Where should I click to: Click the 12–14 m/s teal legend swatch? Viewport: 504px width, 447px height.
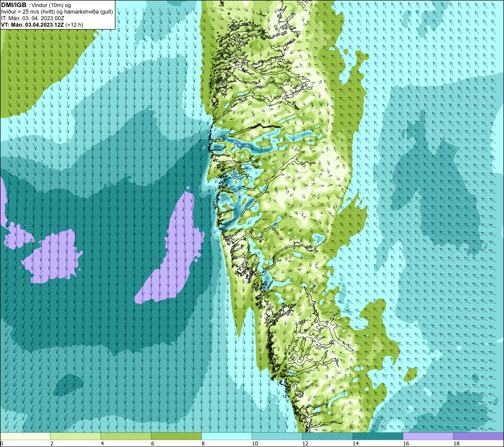[327, 436]
